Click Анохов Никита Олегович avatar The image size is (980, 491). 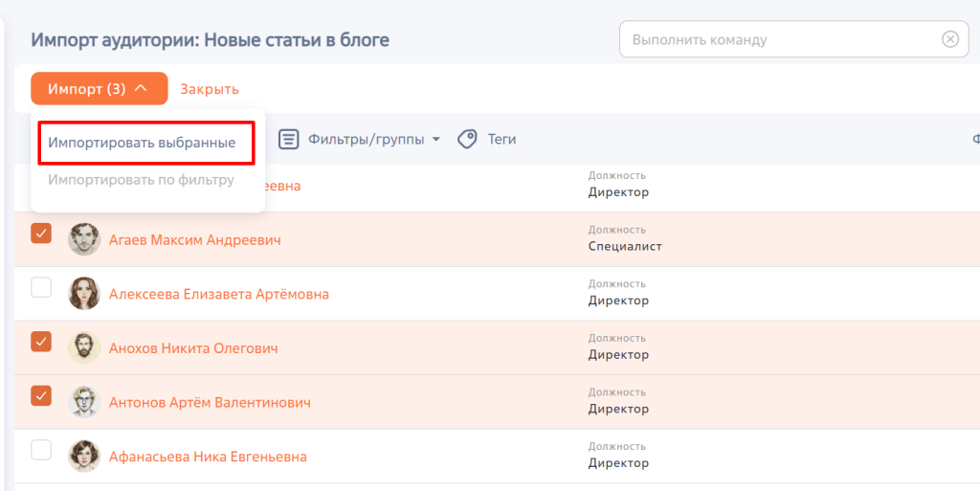coord(84,348)
